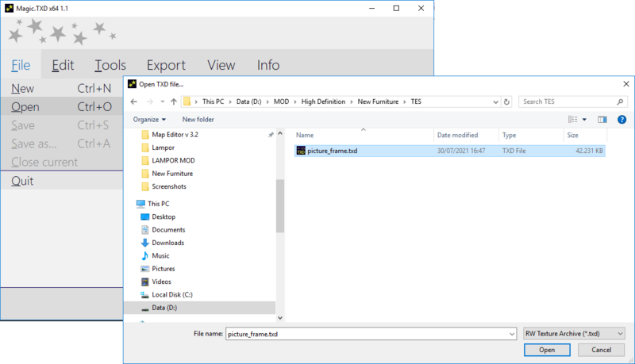The height and width of the screenshot is (364, 635).
Task: Click the pin icon beside Map Editor
Action: [x=271, y=135]
